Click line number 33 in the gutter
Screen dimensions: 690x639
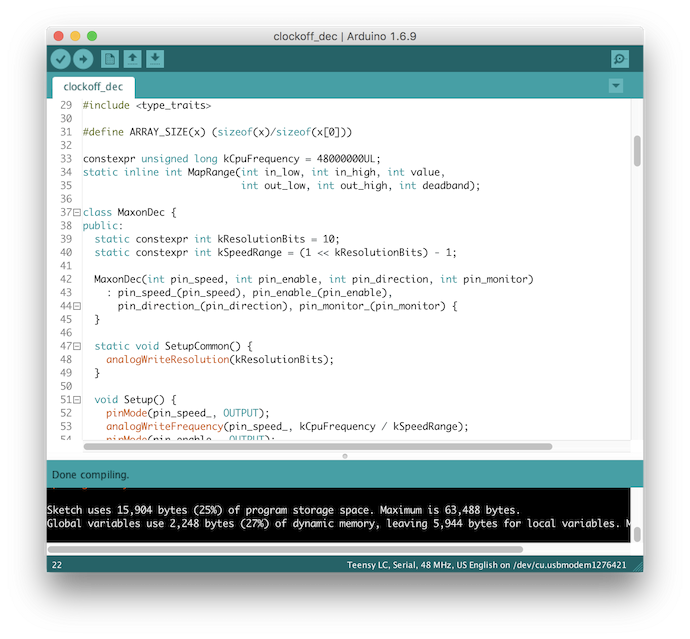click(66, 159)
